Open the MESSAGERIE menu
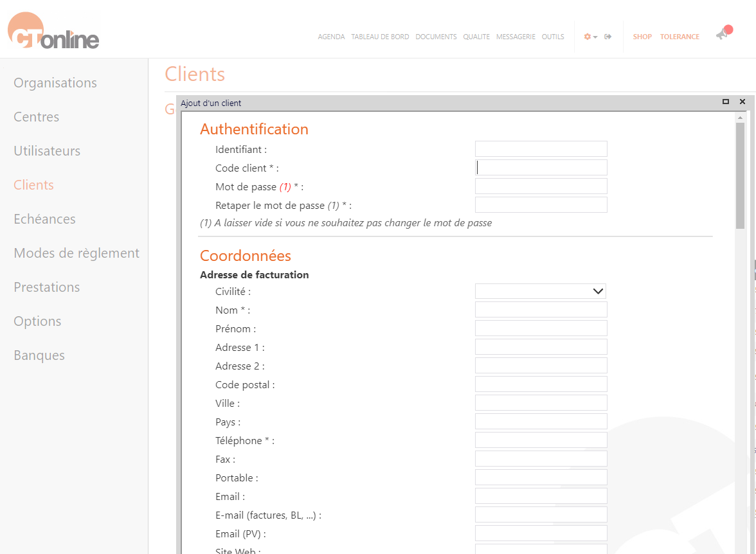The height and width of the screenshot is (554, 756). click(x=515, y=37)
